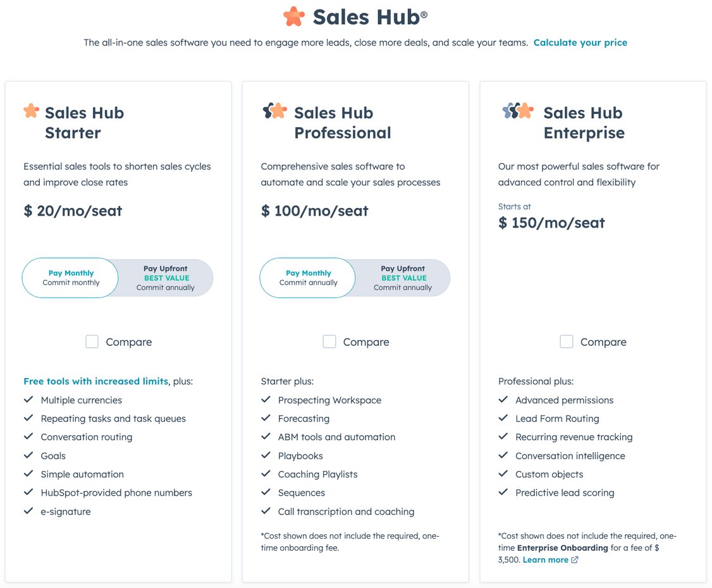Tick the Compare checkbox under Enterprise

click(x=566, y=341)
